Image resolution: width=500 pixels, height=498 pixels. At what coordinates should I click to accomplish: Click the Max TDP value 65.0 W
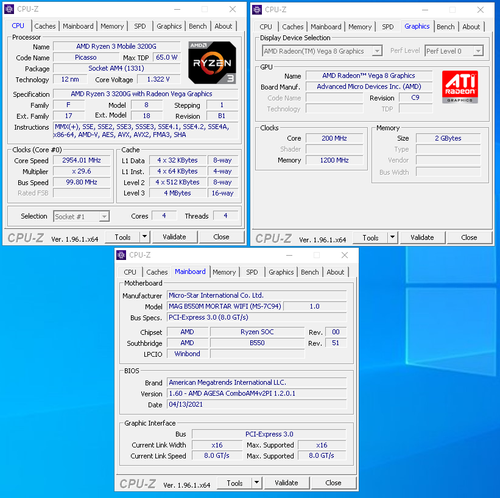coord(167,57)
